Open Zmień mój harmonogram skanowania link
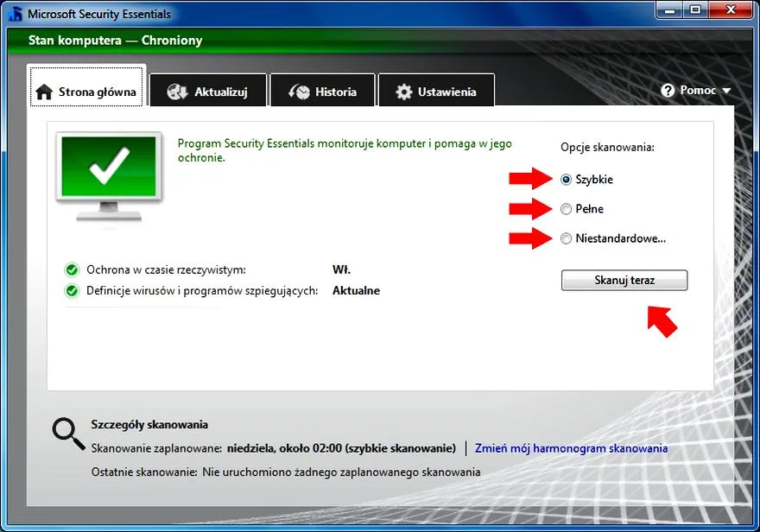This screenshot has height=532, width=760. pos(571,449)
